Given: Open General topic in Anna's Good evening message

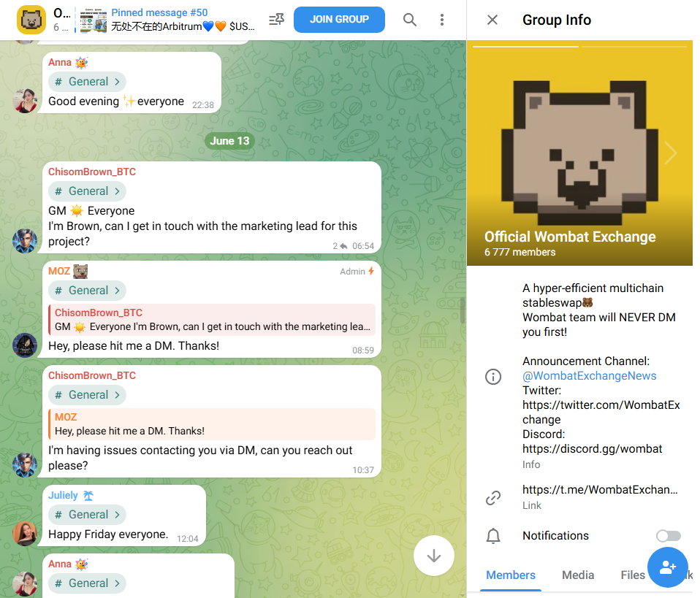Looking at the screenshot, I should [87, 82].
